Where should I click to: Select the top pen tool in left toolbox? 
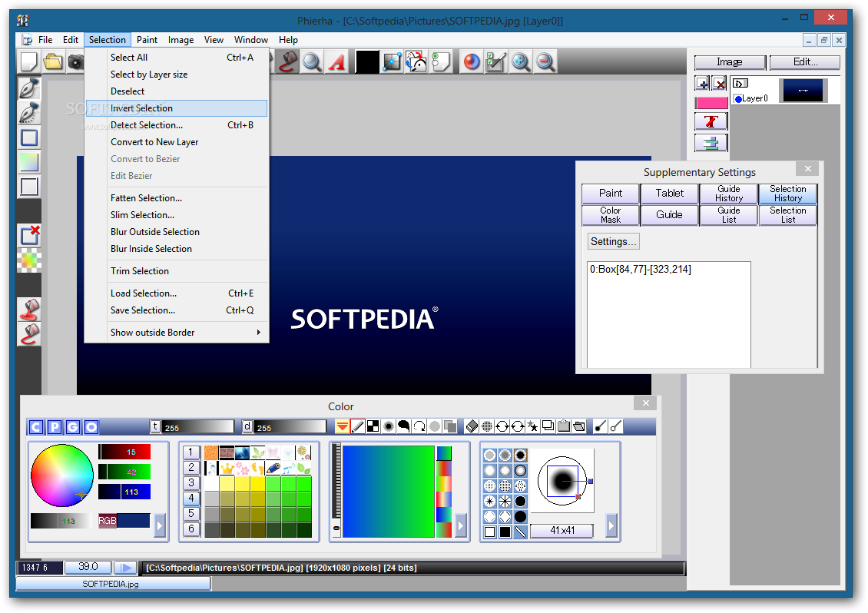coord(29,89)
